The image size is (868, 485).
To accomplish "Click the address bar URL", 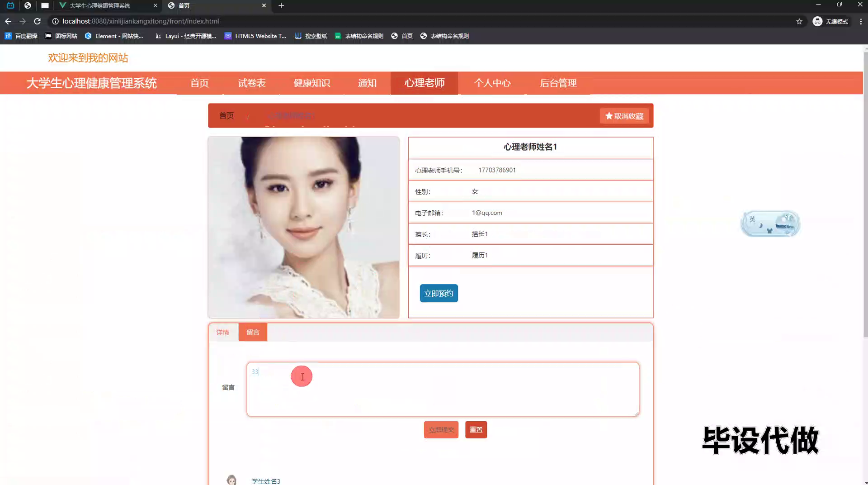I will (141, 21).
